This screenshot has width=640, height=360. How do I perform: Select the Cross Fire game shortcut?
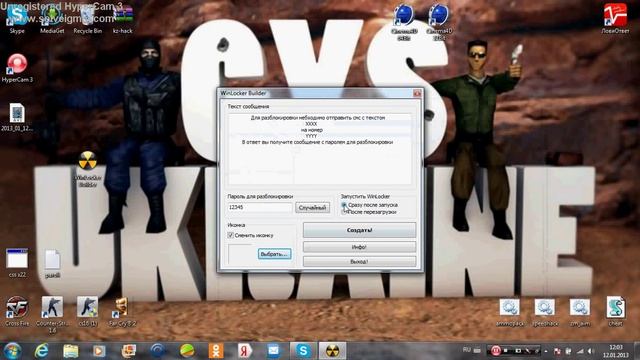(17, 311)
